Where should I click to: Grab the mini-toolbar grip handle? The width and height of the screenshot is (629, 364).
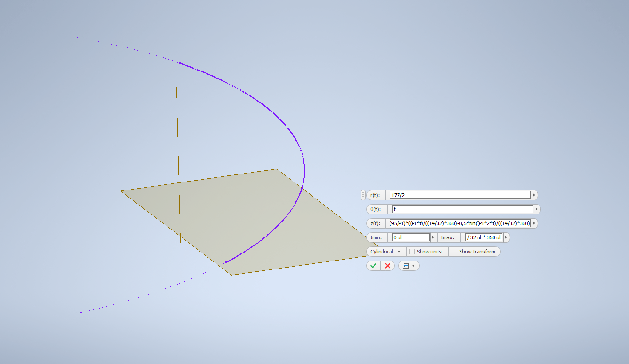(x=363, y=195)
